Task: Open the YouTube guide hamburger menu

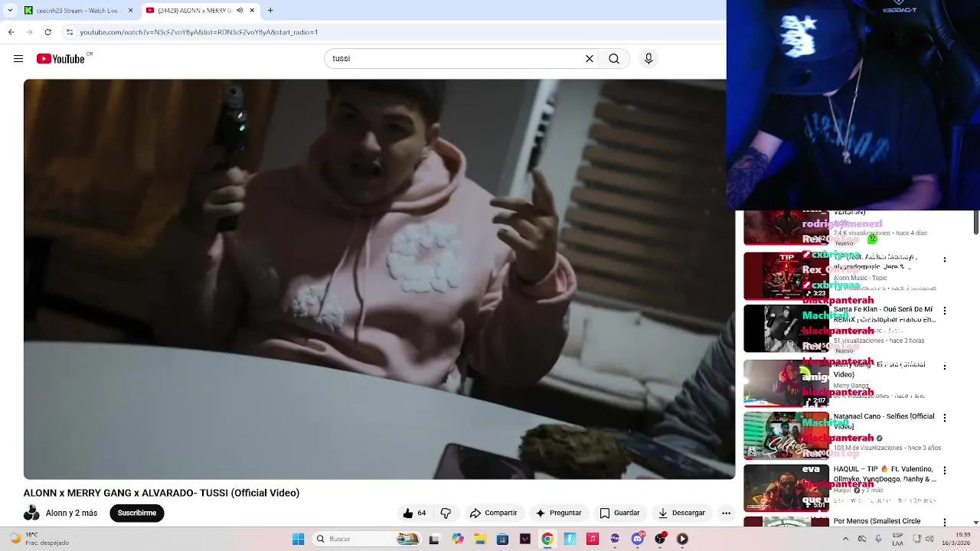Action: (18, 59)
